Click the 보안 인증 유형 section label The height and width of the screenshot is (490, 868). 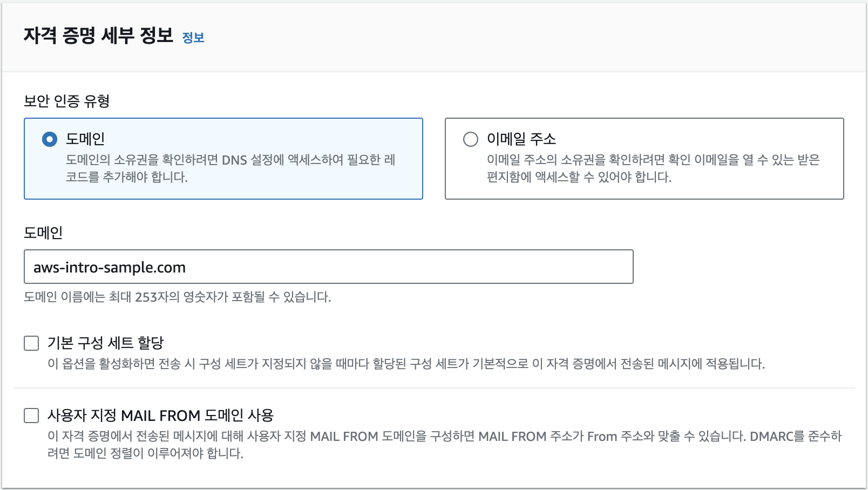67,101
